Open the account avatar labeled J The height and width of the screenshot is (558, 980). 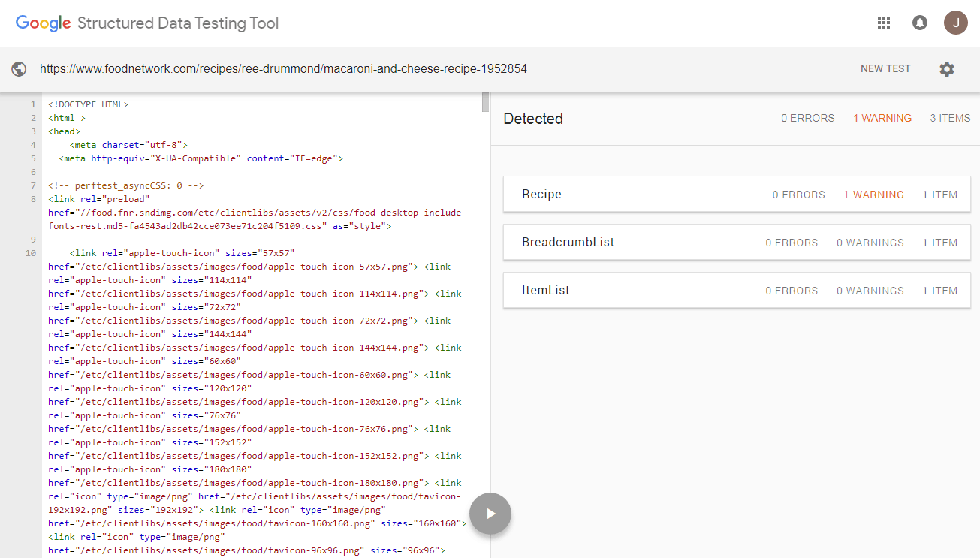pos(955,23)
